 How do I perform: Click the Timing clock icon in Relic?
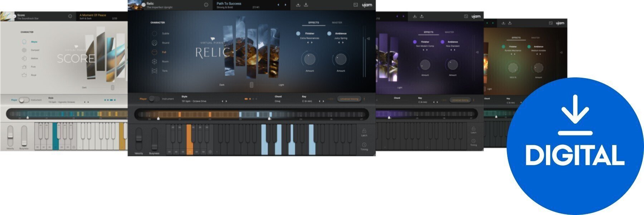coord(364,145)
